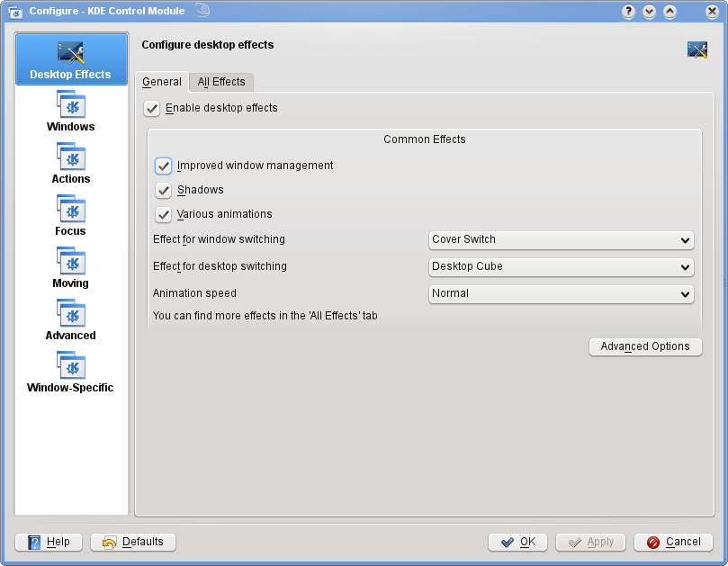Open the Focus settings module
728x566 pixels.
(x=70, y=216)
